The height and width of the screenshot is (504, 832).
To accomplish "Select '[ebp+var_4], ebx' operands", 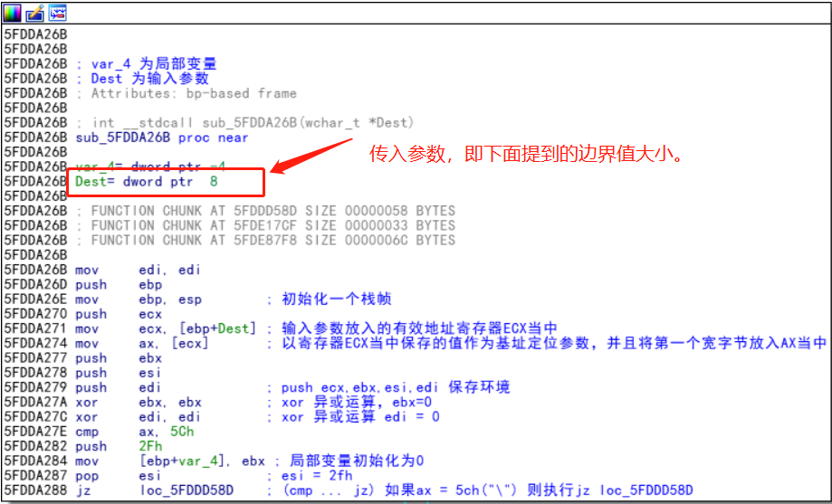I will tap(202, 461).
